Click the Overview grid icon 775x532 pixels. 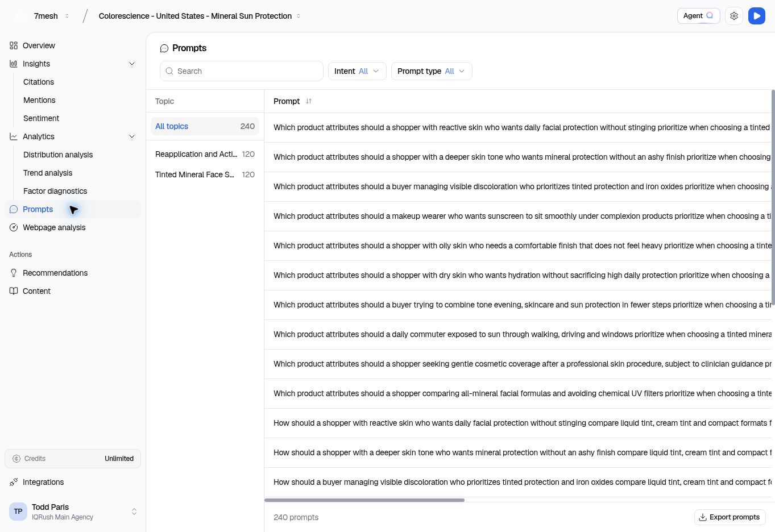tap(14, 45)
